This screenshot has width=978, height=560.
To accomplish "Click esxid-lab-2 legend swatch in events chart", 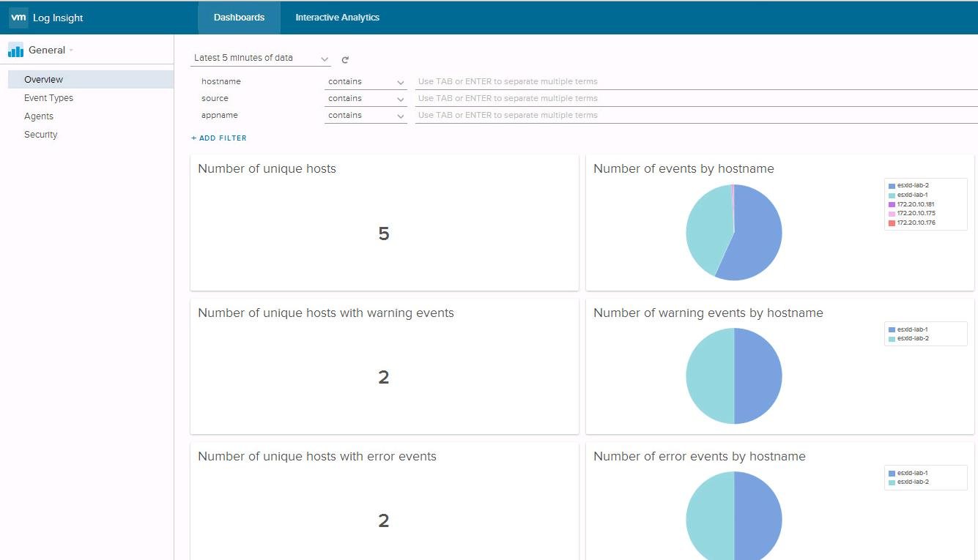I will [892, 186].
